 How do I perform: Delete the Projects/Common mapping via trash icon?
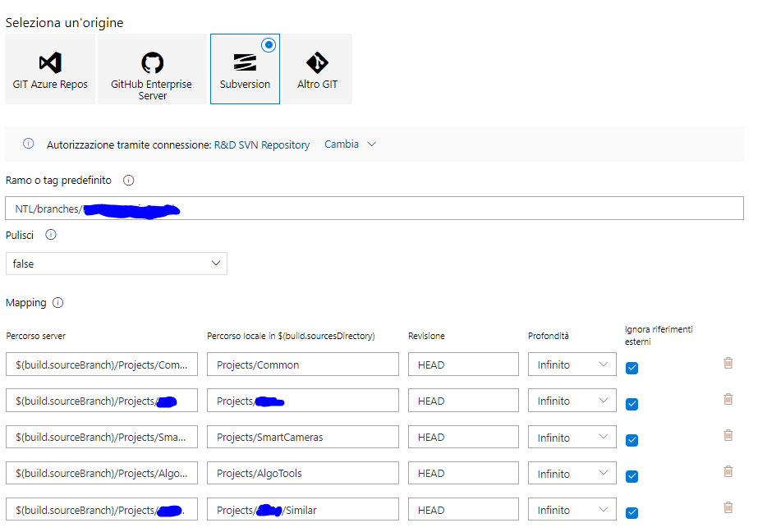coord(728,362)
